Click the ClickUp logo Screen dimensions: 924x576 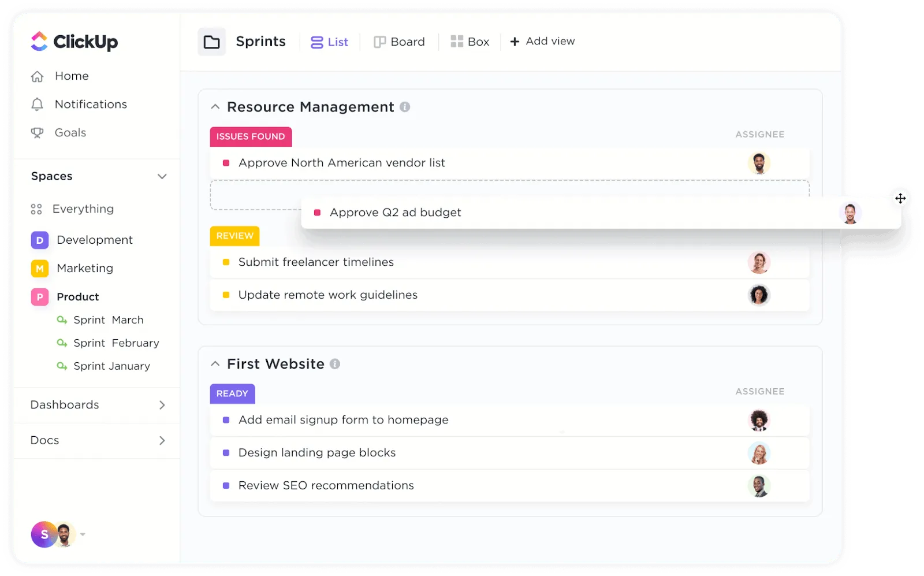tap(74, 41)
